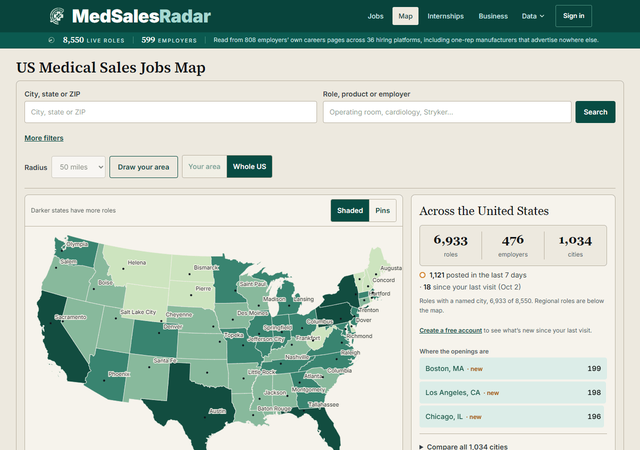The width and height of the screenshot is (640, 450).
Task: Click the Sign in button
Action: click(573, 16)
